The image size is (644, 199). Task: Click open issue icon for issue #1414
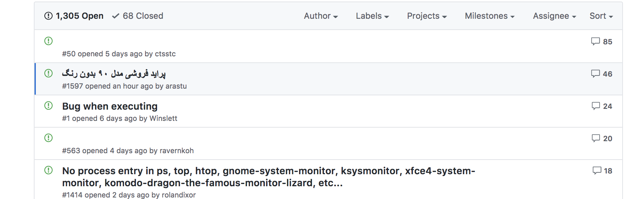[48, 170]
